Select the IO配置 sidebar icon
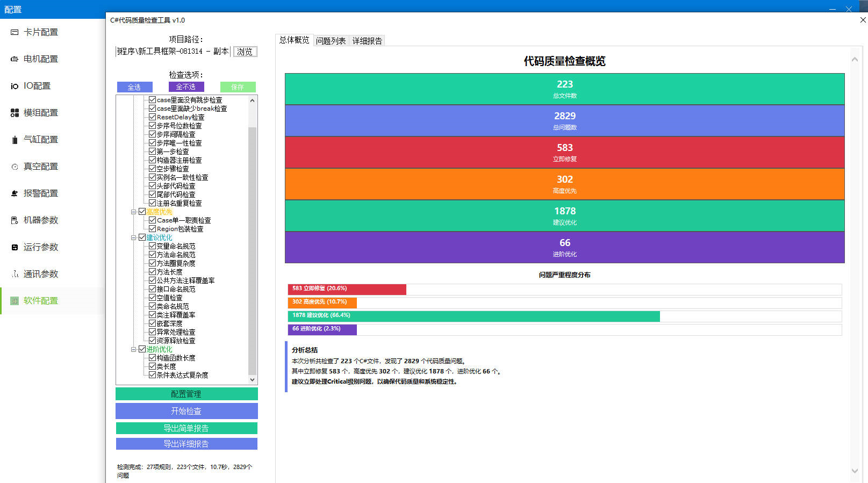This screenshot has width=868, height=483. (15, 86)
